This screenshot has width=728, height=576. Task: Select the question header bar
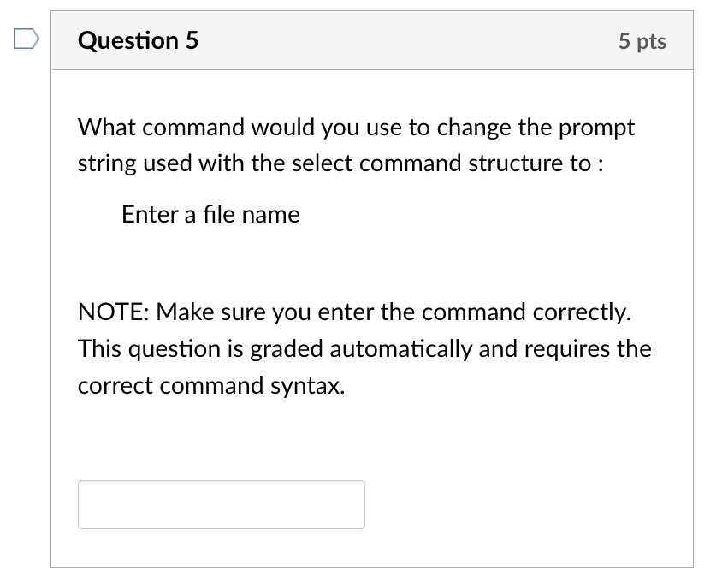point(372,40)
